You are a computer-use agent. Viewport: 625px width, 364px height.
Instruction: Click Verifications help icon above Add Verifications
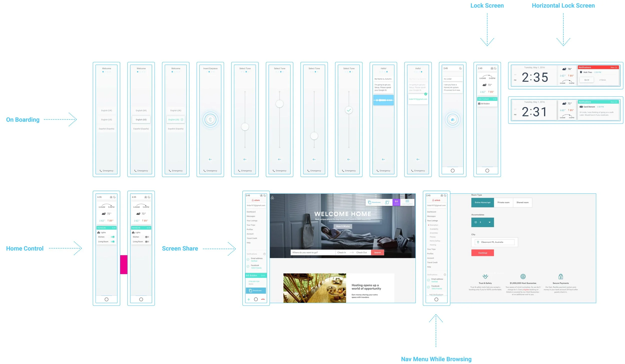tap(445, 275)
